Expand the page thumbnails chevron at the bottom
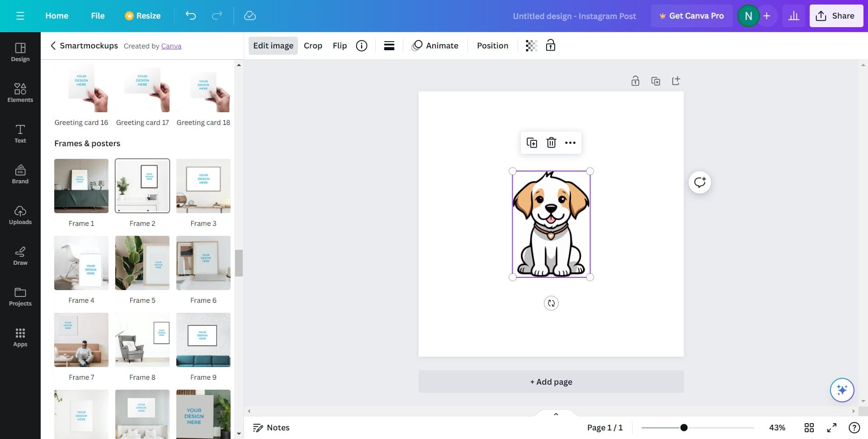868x439 pixels. click(556, 414)
